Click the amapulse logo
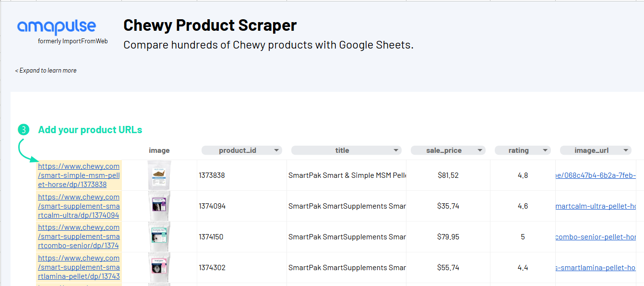This screenshot has width=644, height=286. (57, 27)
